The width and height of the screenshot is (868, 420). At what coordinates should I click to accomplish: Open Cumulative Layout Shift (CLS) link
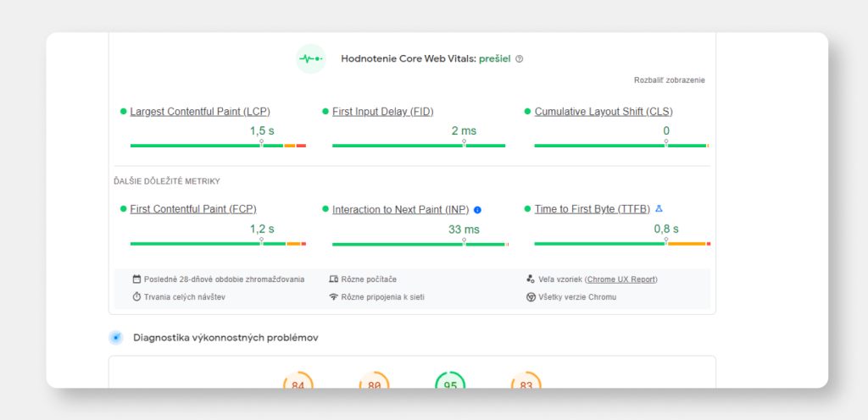(604, 112)
